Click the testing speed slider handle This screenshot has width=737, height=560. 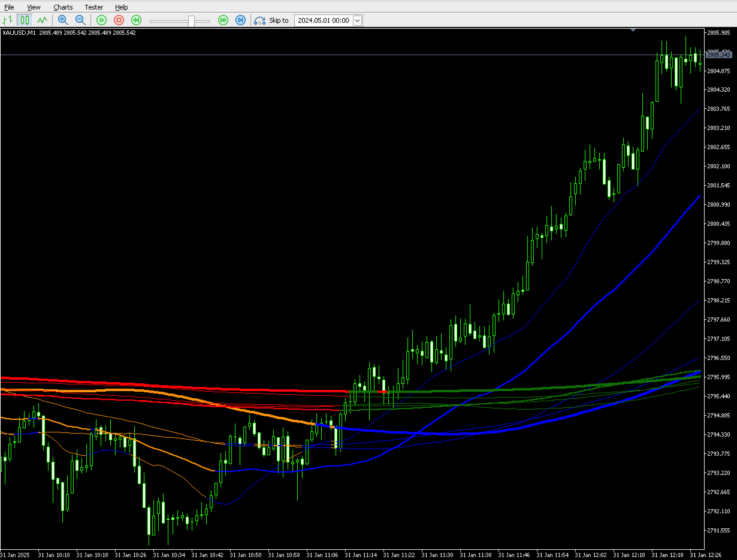coord(191,21)
